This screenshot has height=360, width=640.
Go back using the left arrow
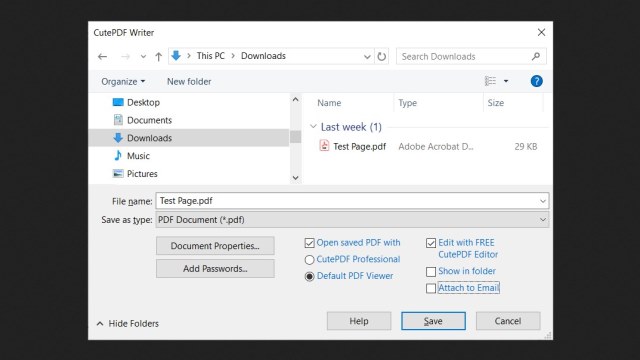click(102, 56)
